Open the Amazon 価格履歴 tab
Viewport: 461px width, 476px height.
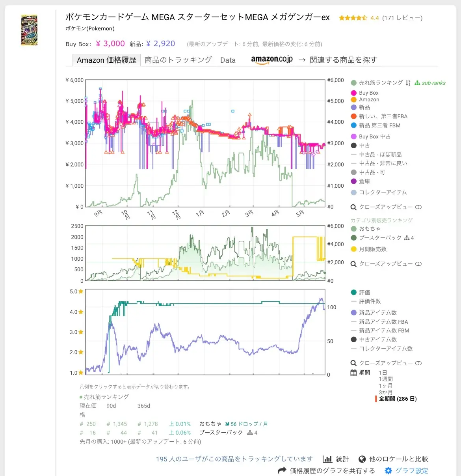pos(106,60)
